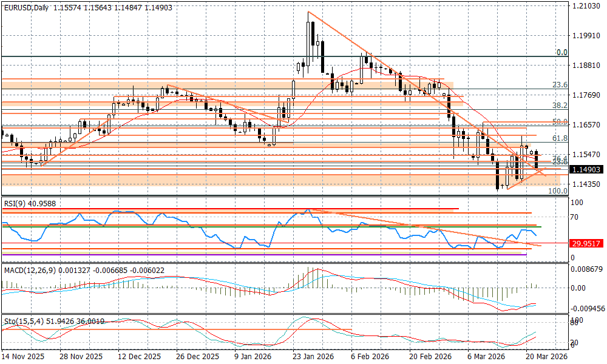This screenshot has width=607, height=364.
Task: Select the 1.16570 price axis label
Action: click(x=586, y=125)
